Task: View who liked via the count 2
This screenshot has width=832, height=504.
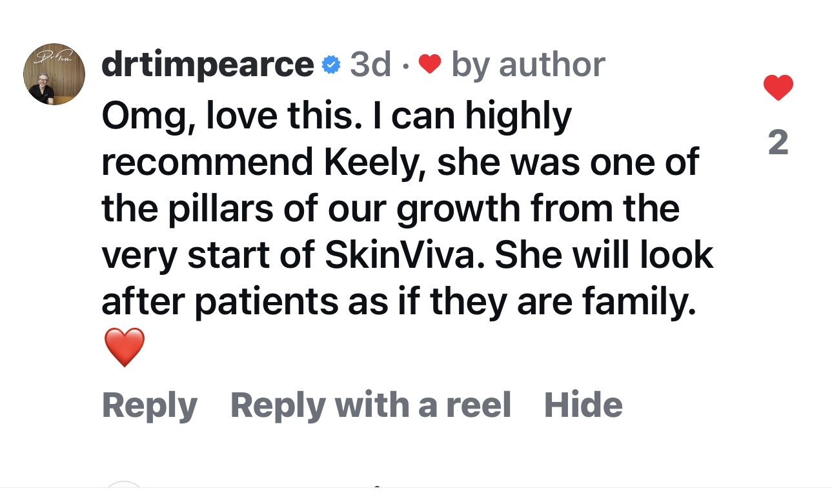Action: [778, 143]
